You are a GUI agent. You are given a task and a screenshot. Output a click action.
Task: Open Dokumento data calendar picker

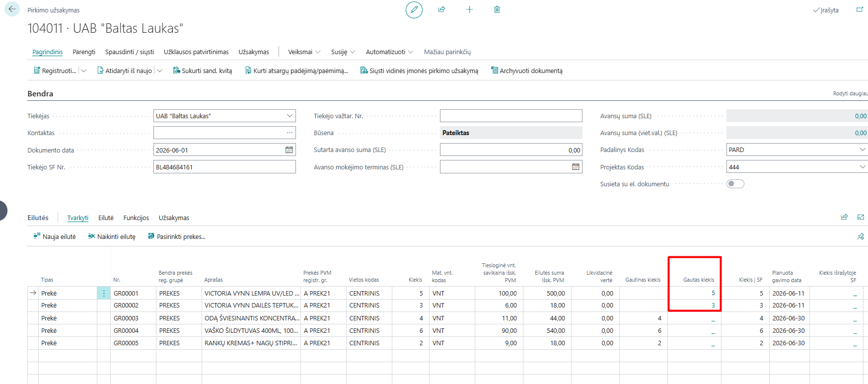[x=289, y=150]
